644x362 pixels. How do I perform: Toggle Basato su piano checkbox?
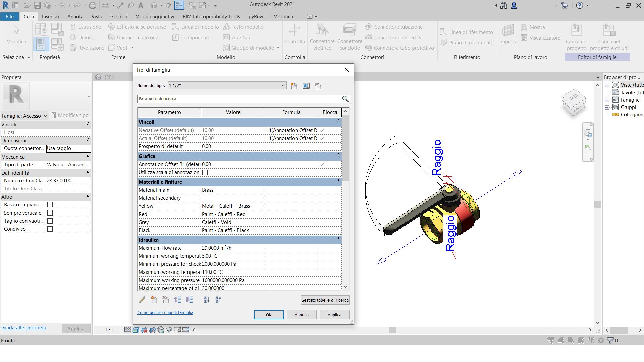click(50, 205)
